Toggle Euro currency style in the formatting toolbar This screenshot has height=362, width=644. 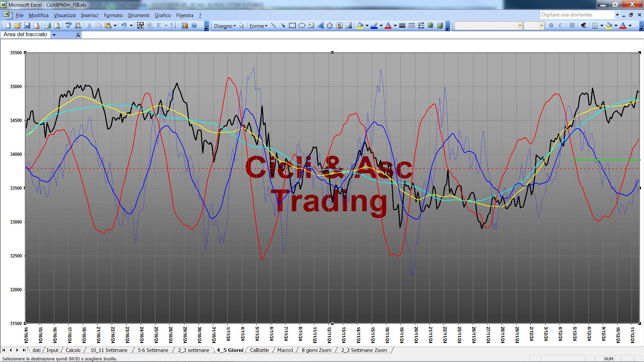tap(584, 25)
